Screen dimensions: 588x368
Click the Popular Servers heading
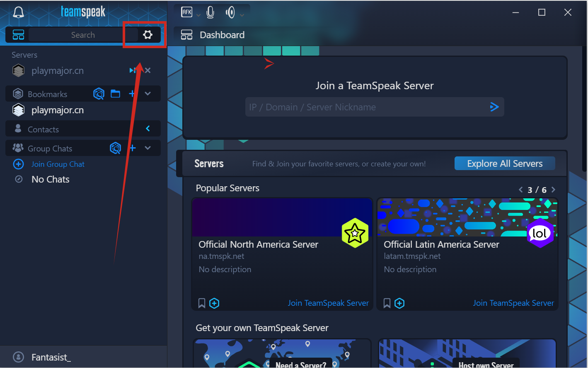(227, 188)
